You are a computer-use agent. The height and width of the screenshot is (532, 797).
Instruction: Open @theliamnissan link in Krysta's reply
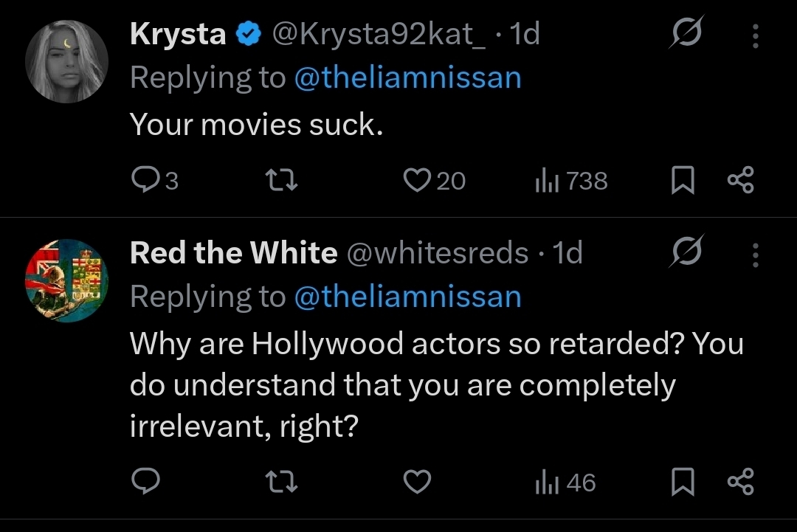click(x=407, y=77)
